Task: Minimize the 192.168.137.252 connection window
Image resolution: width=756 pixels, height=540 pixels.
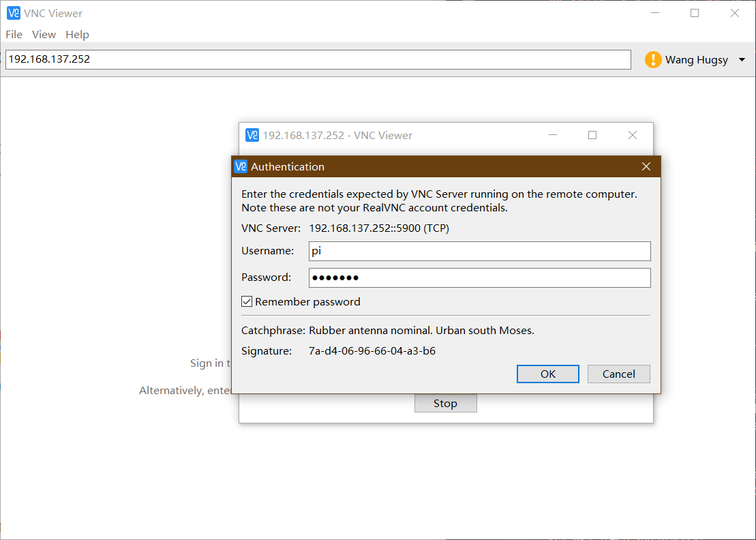Action: (553, 135)
